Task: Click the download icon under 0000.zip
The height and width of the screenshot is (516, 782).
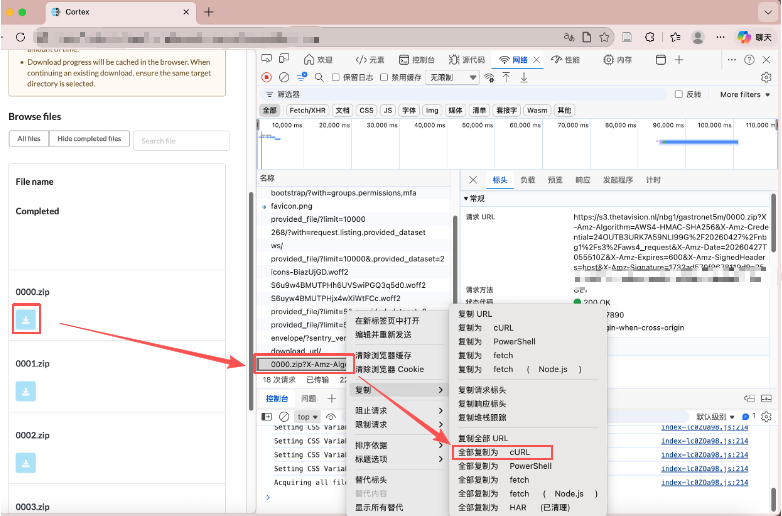Action: point(25,318)
